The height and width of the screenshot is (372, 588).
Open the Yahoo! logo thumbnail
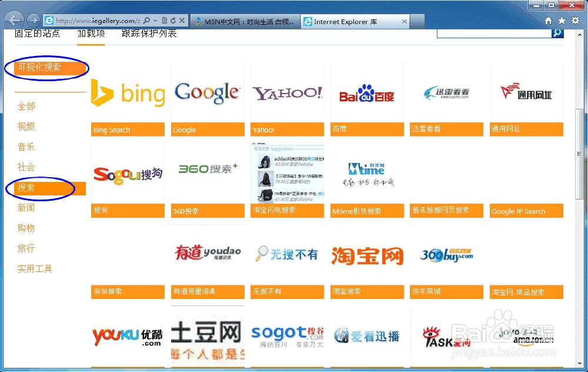coord(288,92)
